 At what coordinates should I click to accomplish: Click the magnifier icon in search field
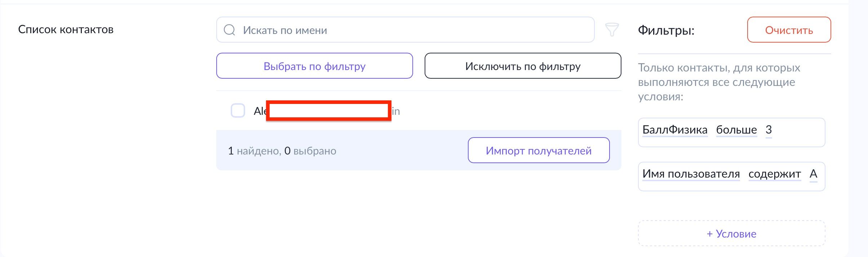229,30
